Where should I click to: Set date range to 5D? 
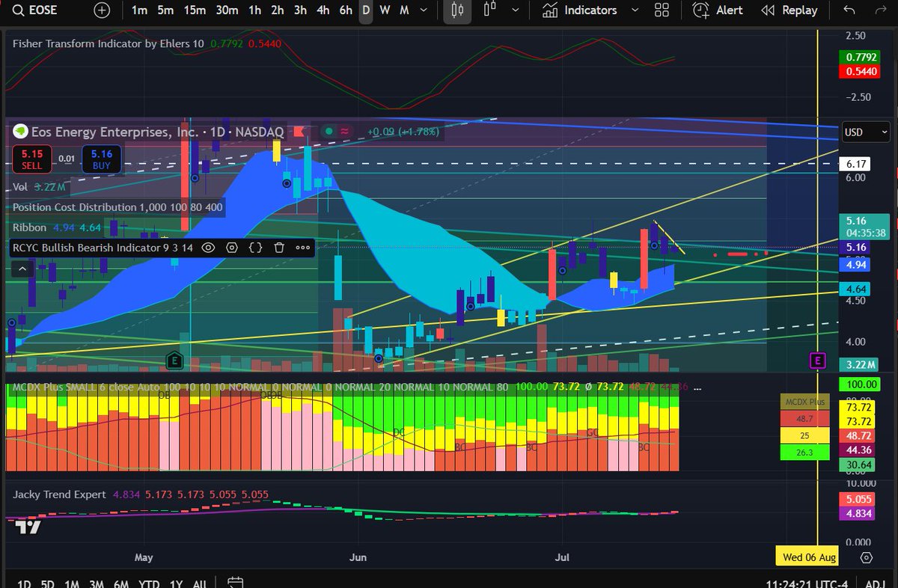(x=46, y=584)
